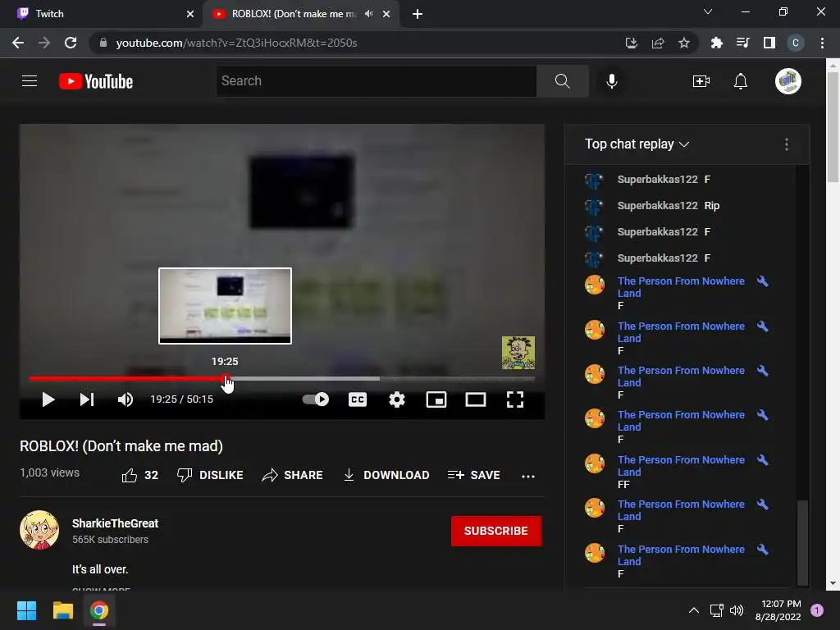This screenshot has height=630, width=840.
Task: Seek on the video progress bar
Action: [282, 379]
